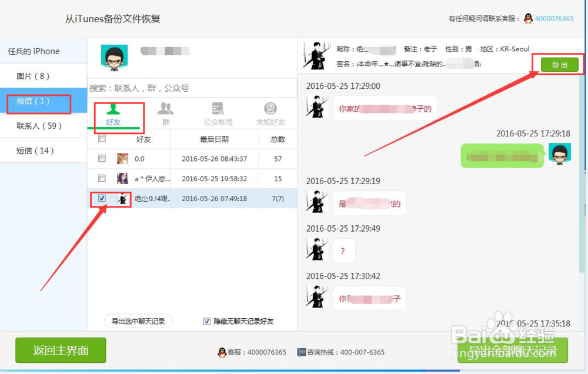Click the green 导出 export button

560,65
